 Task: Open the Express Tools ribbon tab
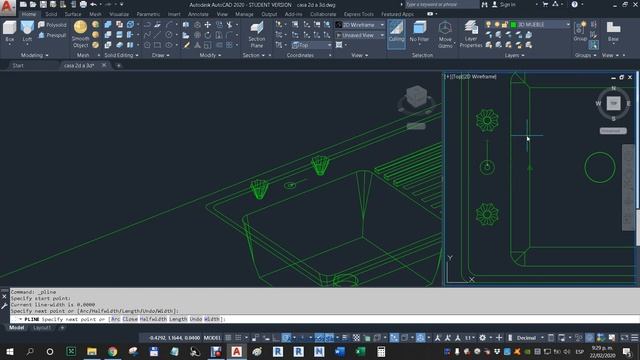pyautogui.click(x=358, y=14)
